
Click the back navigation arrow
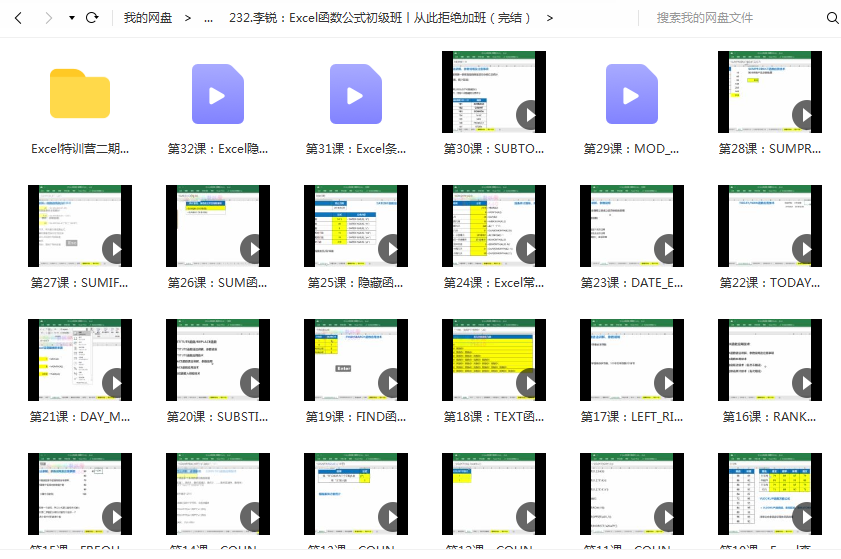[18, 18]
